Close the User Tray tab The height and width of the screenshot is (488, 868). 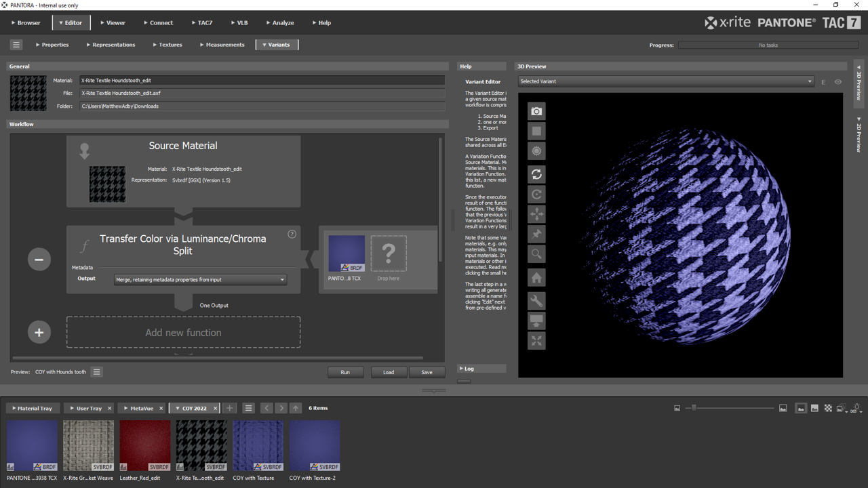click(x=109, y=409)
